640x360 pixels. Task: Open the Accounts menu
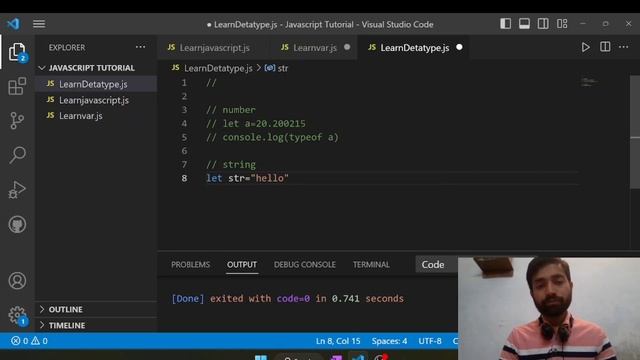tap(17, 281)
